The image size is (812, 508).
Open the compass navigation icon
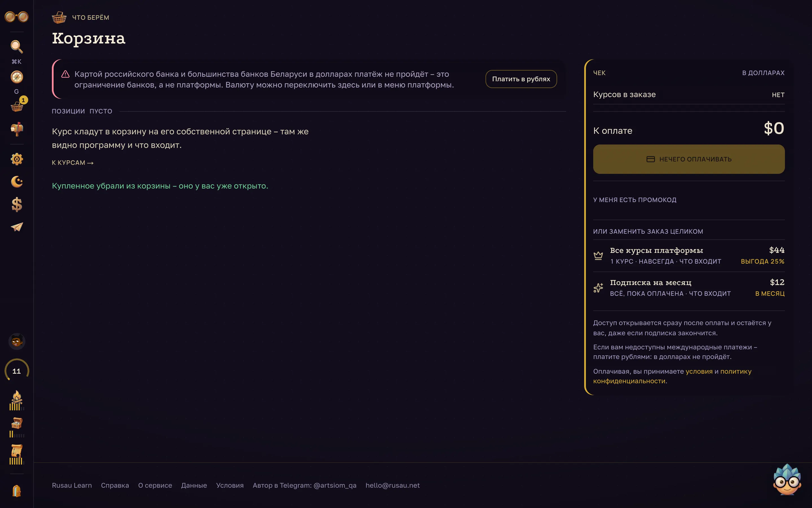tap(16, 77)
